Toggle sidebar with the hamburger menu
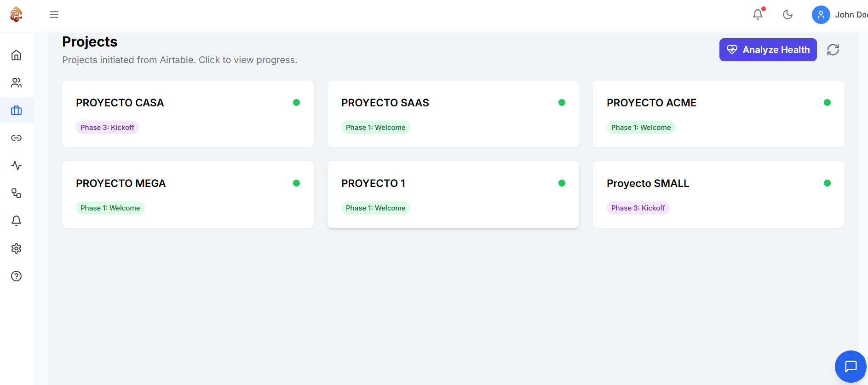Viewport: 868px width, 385px height. coord(54,15)
